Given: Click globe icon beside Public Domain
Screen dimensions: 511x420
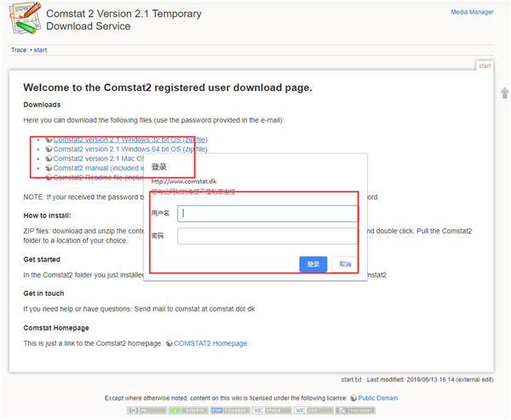Looking at the screenshot, I should (353, 398).
